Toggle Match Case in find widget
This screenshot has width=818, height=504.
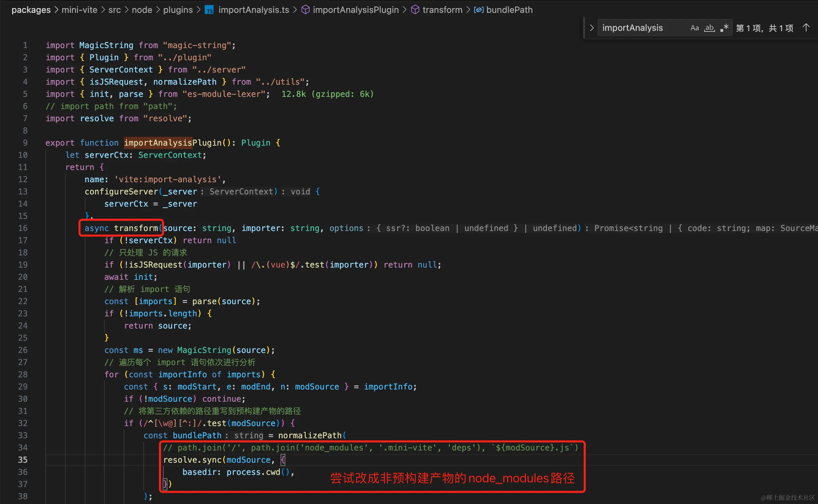tap(694, 28)
